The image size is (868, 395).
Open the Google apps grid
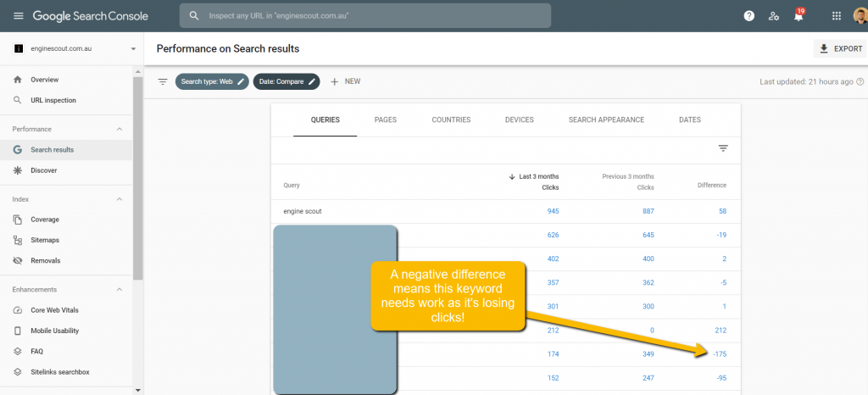pos(837,16)
